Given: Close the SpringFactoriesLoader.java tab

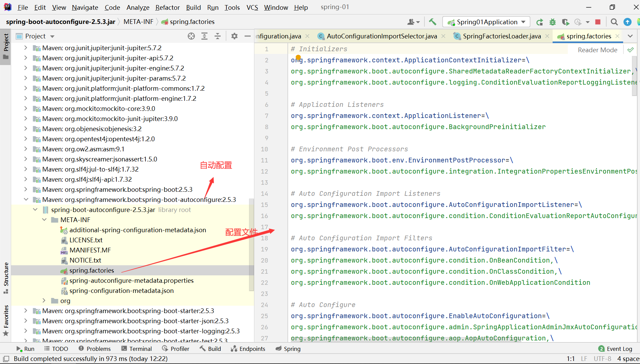Looking at the screenshot, I should pyautogui.click(x=547, y=36).
